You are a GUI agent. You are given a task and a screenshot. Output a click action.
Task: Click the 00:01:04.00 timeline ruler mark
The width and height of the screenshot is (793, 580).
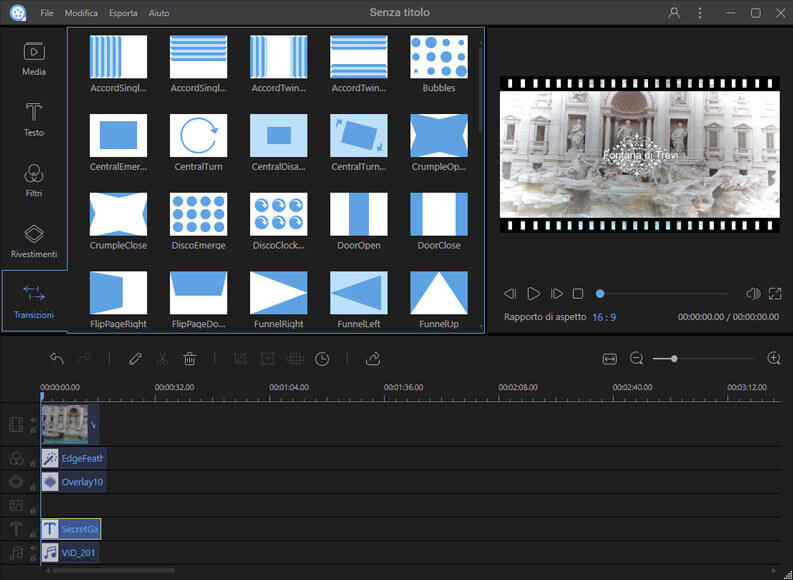pos(288,387)
